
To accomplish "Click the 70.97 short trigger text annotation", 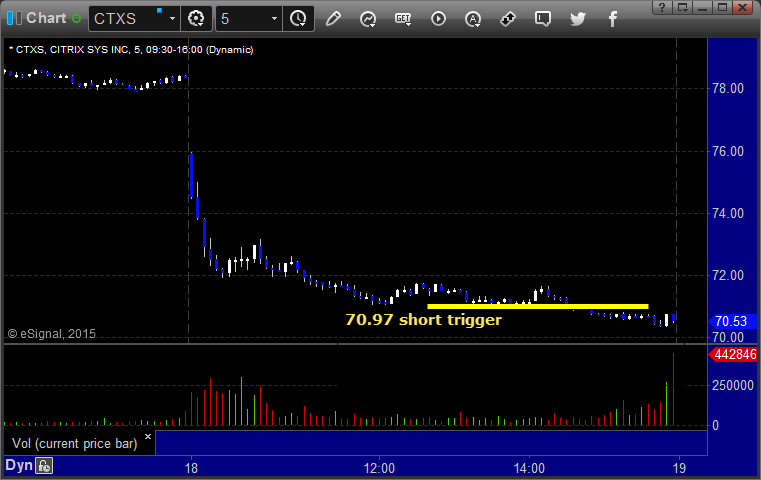I will 423,320.
